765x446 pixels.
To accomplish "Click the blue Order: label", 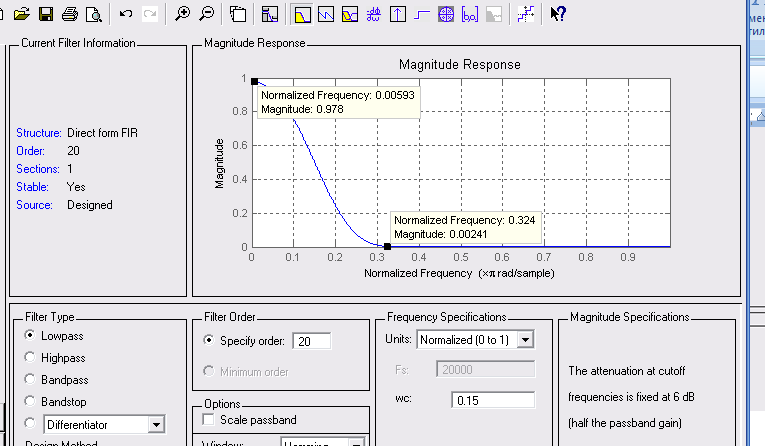I will tap(30, 151).
